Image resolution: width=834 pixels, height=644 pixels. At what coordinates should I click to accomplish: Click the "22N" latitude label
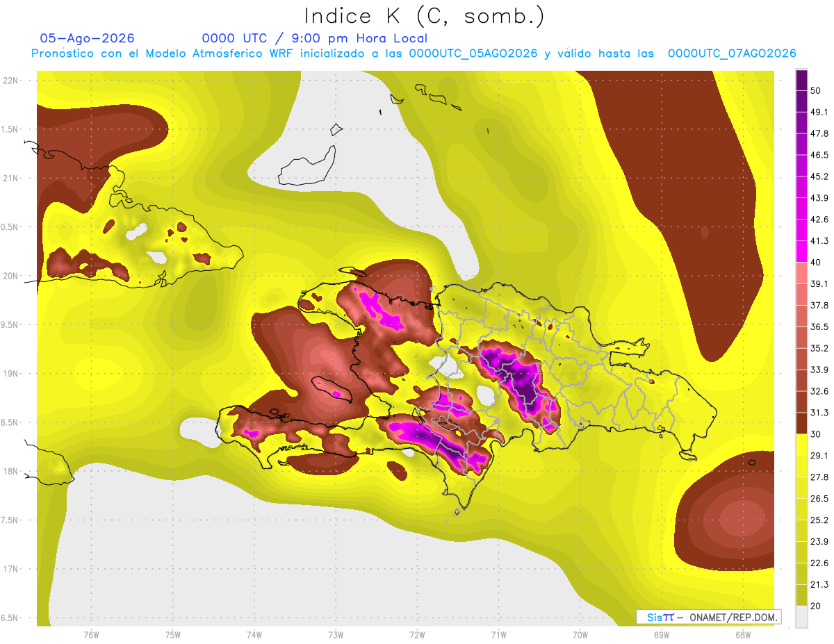[x=10, y=80]
